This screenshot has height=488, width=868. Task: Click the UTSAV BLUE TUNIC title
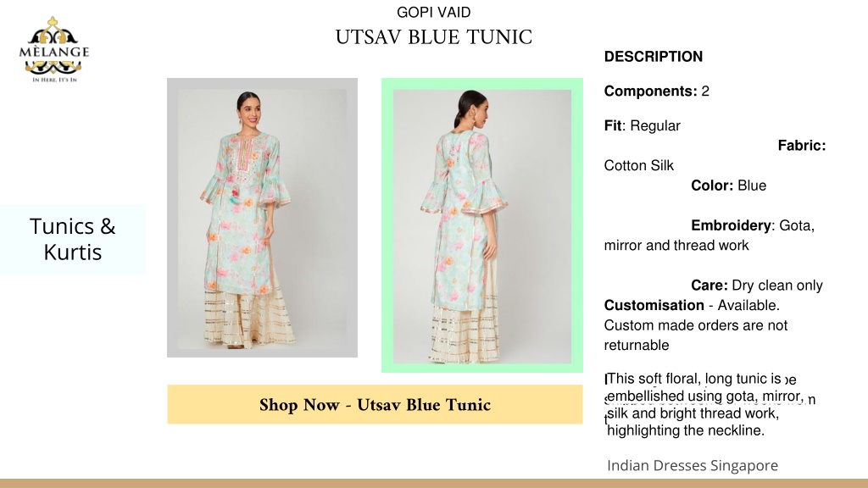coord(433,37)
